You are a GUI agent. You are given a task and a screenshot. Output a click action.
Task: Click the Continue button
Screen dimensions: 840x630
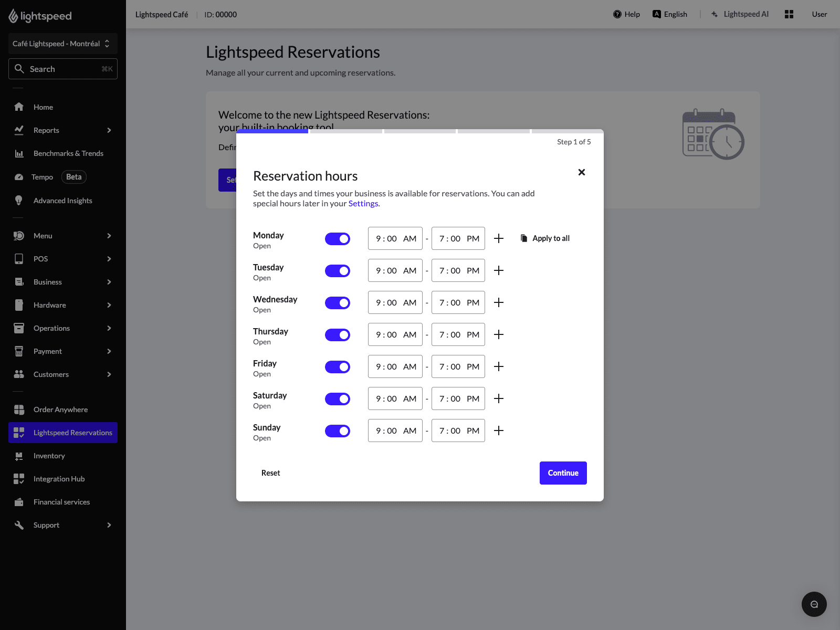click(x=563, y=472)
